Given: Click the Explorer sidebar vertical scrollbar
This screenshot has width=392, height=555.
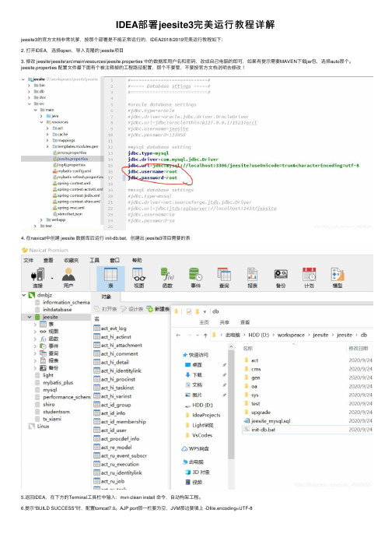Looking at the screenshot, I should [231, 403].
